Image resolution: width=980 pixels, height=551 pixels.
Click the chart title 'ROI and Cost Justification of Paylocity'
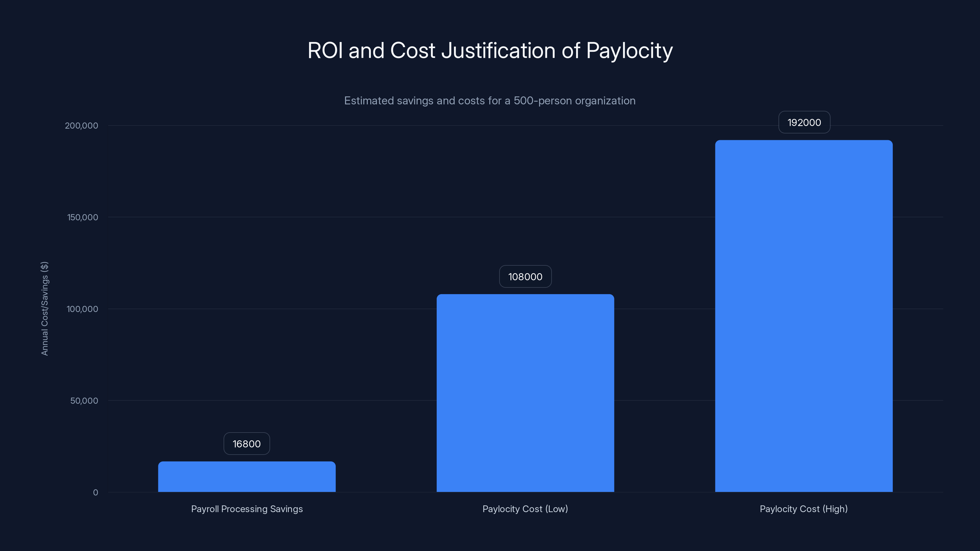[490, 51]
